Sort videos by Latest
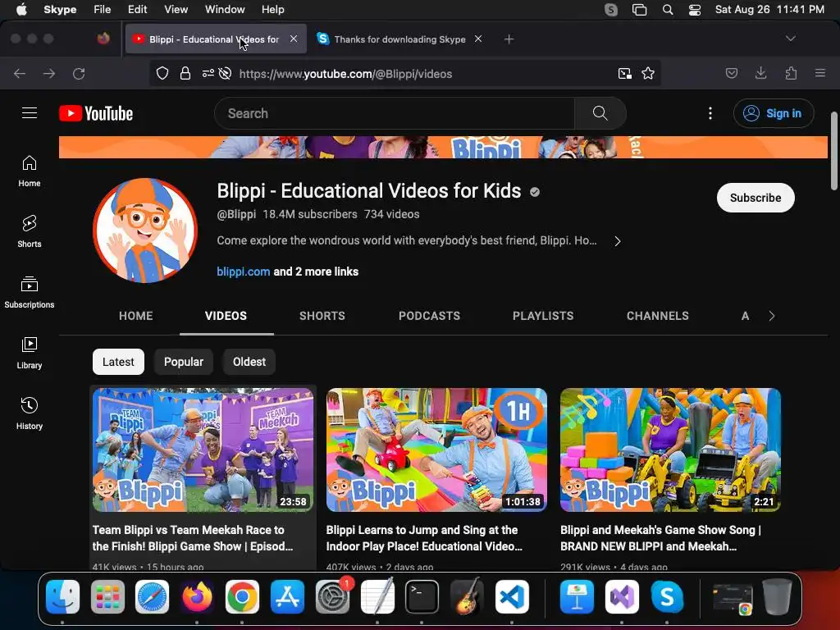This screenshot has height=630, width=840. (x=118, y=362)
